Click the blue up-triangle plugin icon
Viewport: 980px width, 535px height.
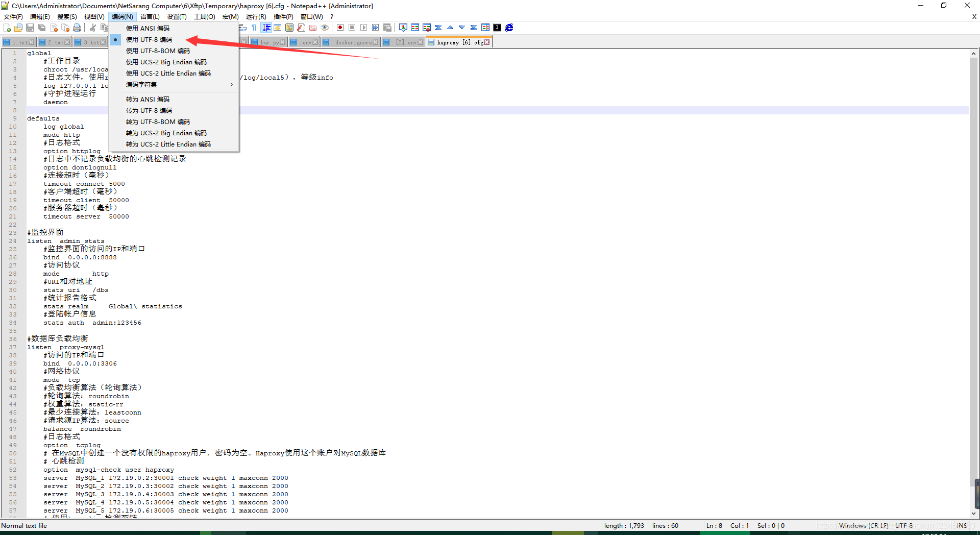(450, 28)
